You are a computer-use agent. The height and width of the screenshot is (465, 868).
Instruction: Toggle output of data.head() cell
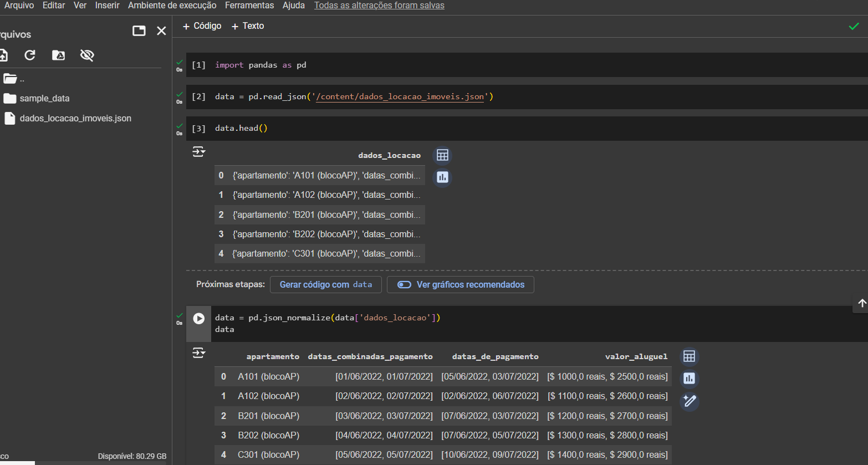click(x=198, y=152)
